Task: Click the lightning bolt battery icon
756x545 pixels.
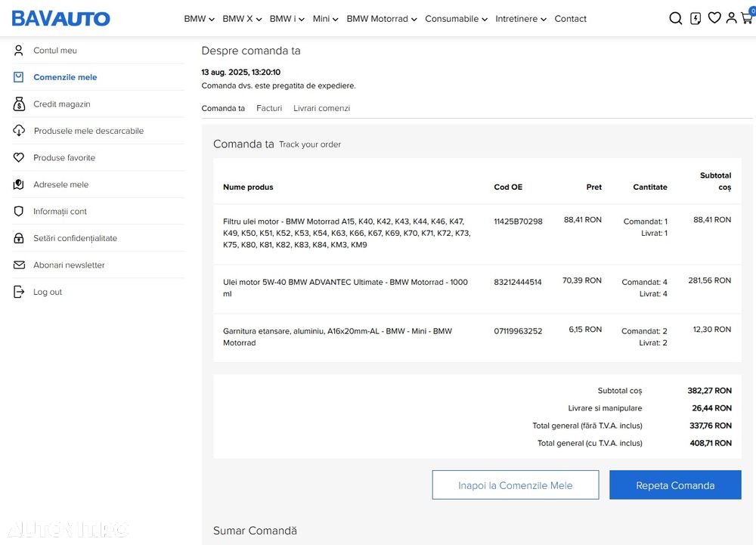Action: pos(696,18)
